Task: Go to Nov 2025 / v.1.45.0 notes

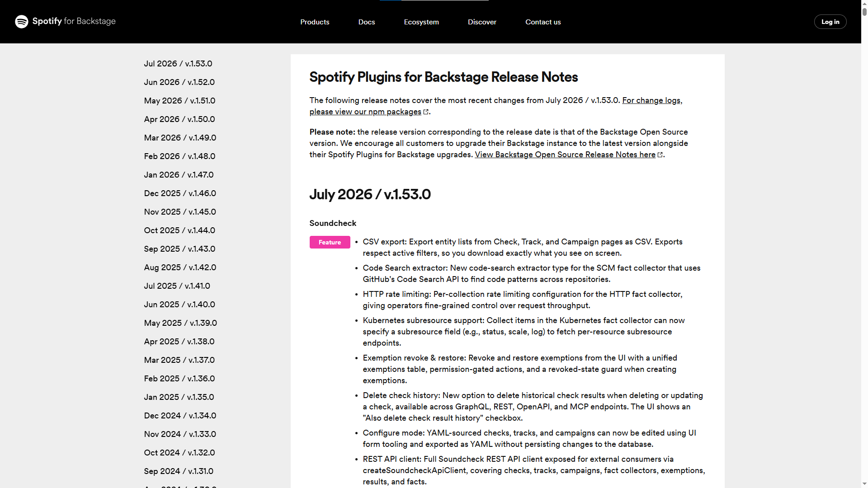Action: [180, 212]
